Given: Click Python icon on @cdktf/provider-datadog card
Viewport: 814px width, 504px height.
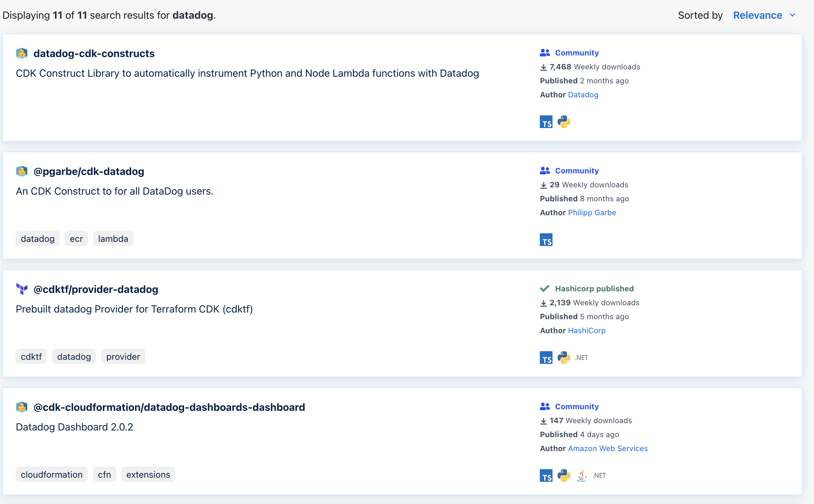Looking at the screenshot, I should (564, 357).
